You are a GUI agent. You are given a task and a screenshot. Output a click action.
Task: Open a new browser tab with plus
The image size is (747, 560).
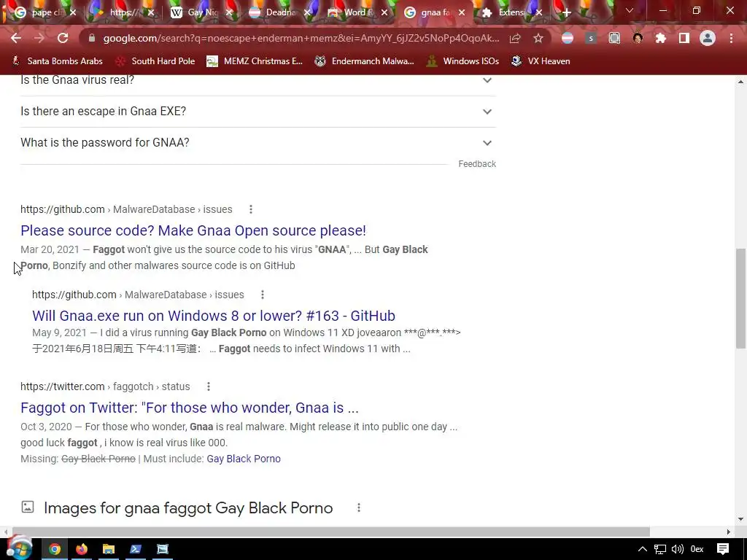pos(566,13)
